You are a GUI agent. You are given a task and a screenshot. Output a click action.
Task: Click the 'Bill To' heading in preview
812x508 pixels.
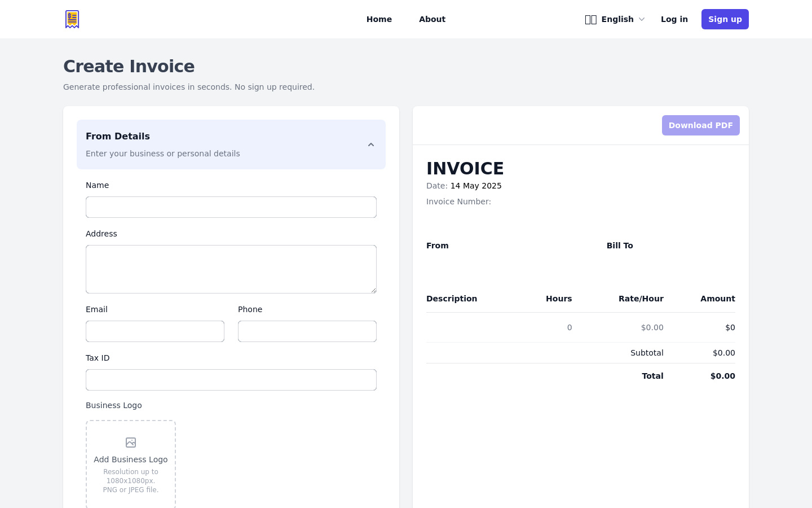point(620,246)
